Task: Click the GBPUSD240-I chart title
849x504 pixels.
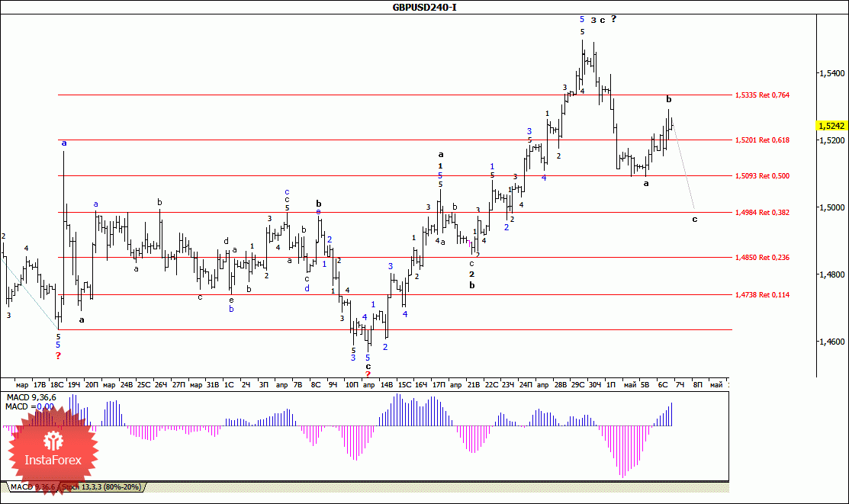Action: tap(424, 7)
